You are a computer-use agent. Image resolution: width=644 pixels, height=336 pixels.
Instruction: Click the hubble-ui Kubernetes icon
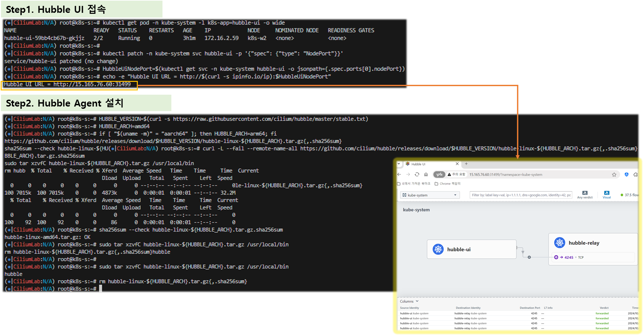438,249
